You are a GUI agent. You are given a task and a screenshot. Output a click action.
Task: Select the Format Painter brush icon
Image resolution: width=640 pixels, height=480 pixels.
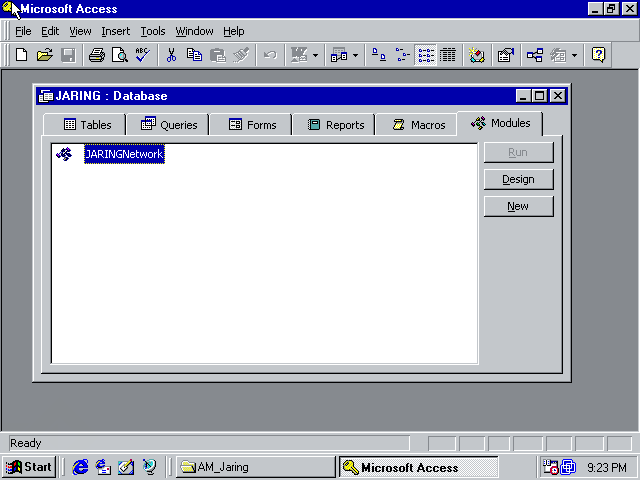click(x=241, y=55)
